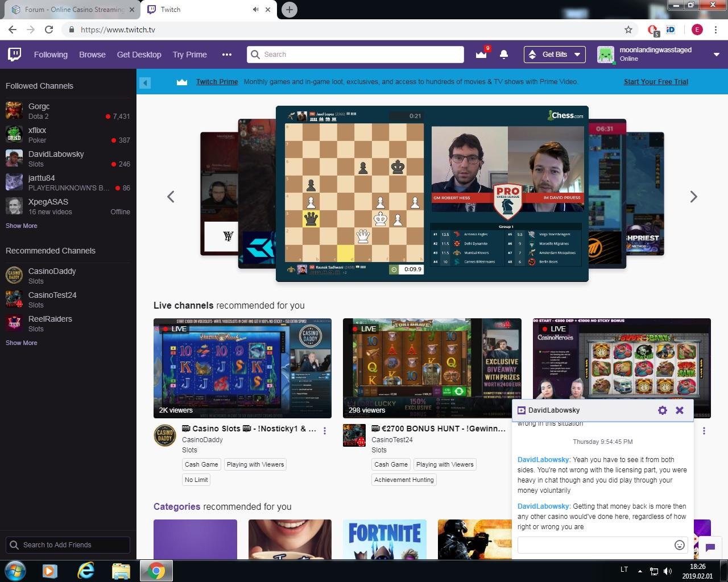The image size is (728, 582).
Task: Click the browser address bar URL
Action: (x=118, y=30)
